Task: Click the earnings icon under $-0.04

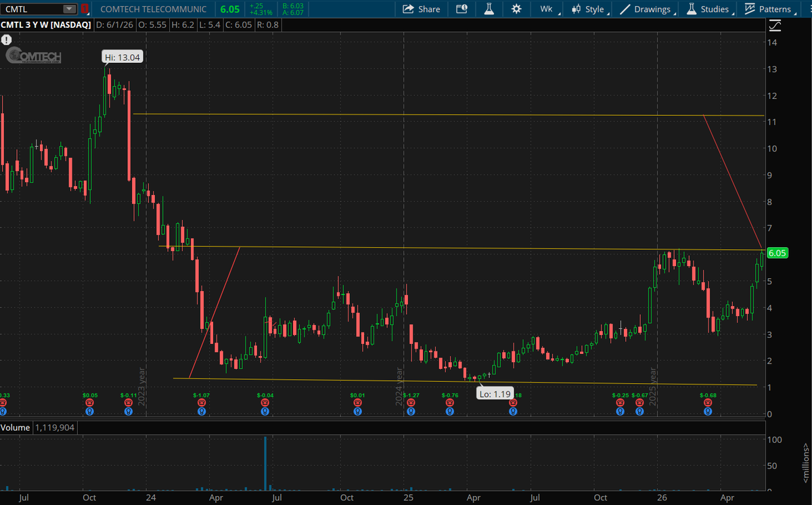Action: pyautogui.click(x=265, y=402)
